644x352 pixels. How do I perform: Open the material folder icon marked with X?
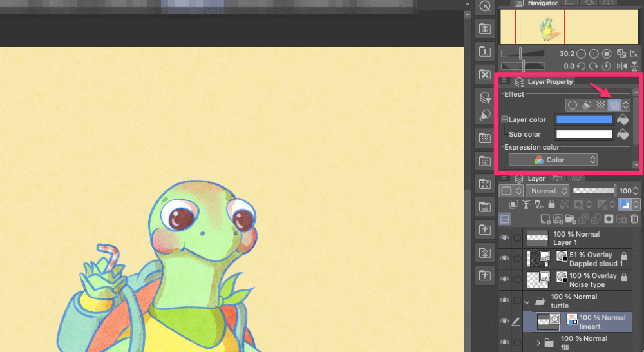pyautogui.click(x=485, y=74)
